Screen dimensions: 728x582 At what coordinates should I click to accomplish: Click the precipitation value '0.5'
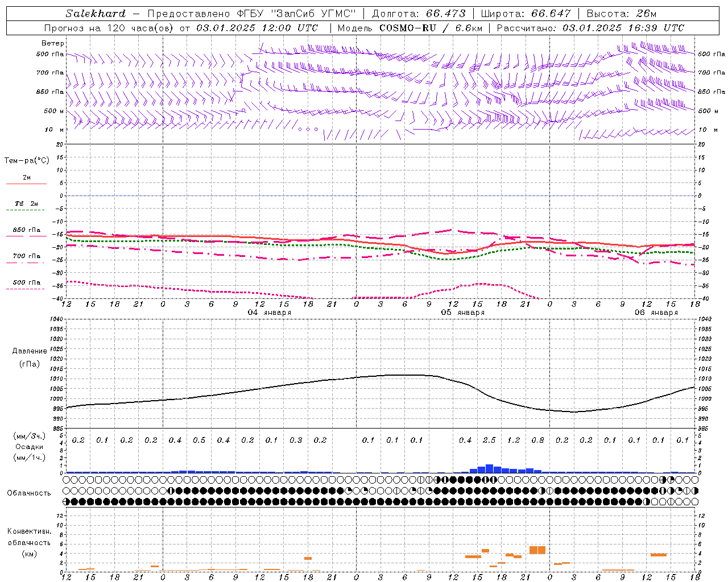pos(199,440)
